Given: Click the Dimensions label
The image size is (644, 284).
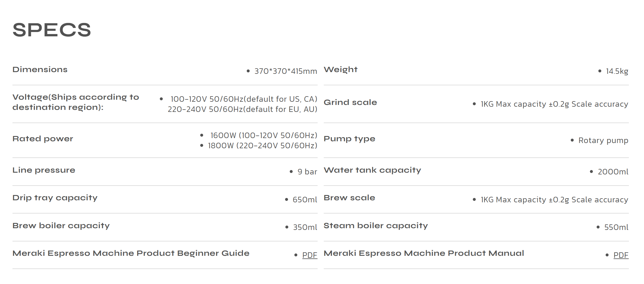Looking at the screenshot, I should pyautogui.click(x=40, y=69).
